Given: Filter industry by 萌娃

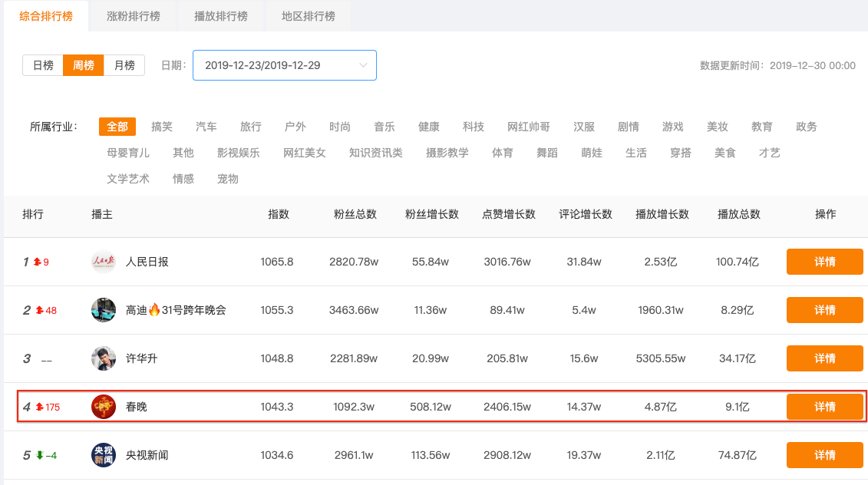Looking at the screenshot, I should (592, 153).
